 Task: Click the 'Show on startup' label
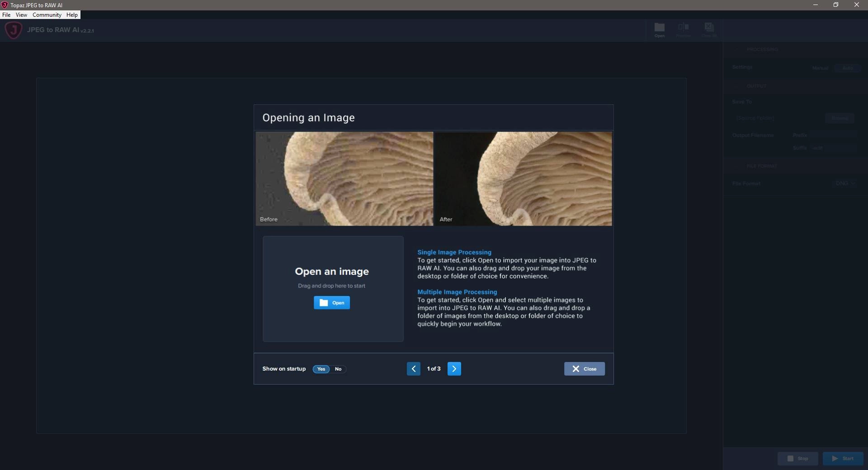284,369
